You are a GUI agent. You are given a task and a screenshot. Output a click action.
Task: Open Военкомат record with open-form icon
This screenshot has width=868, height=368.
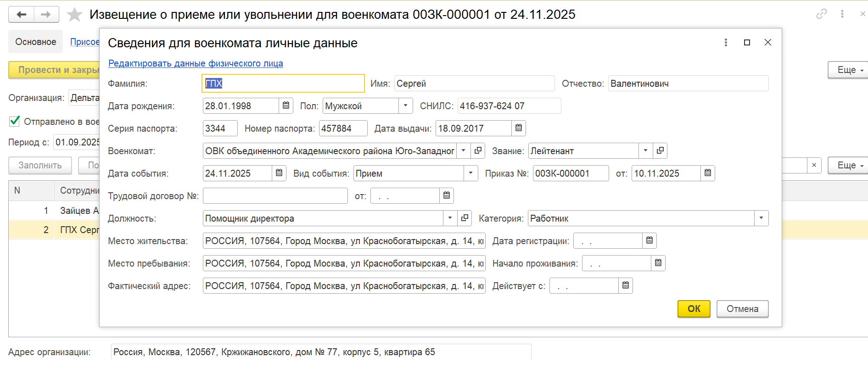(478, 151)
